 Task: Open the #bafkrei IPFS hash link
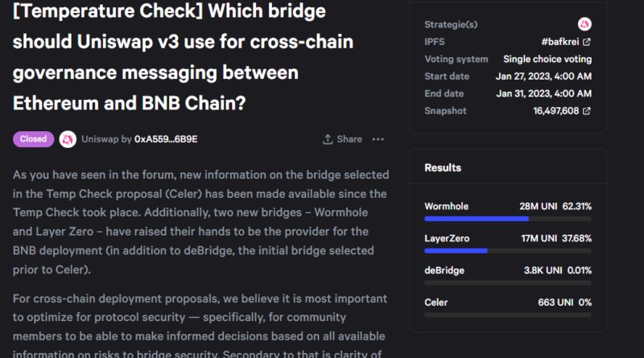559,42
